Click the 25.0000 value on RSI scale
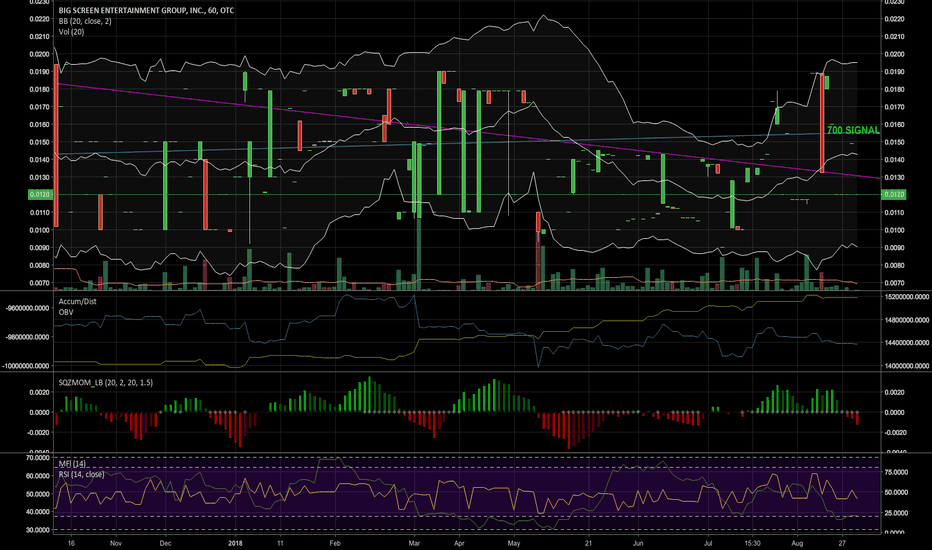The height and width of the screenshot is (550, 932). tap(896, 513)
